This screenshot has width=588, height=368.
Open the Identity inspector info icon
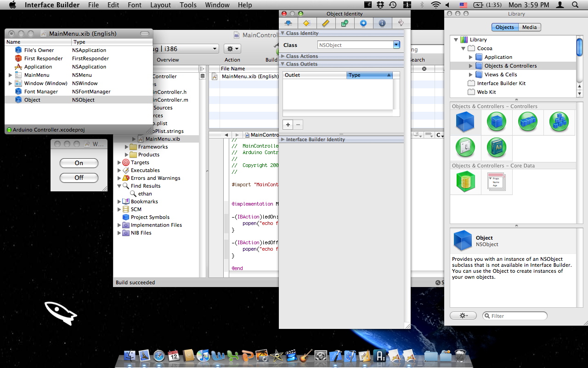click(382, 23)
